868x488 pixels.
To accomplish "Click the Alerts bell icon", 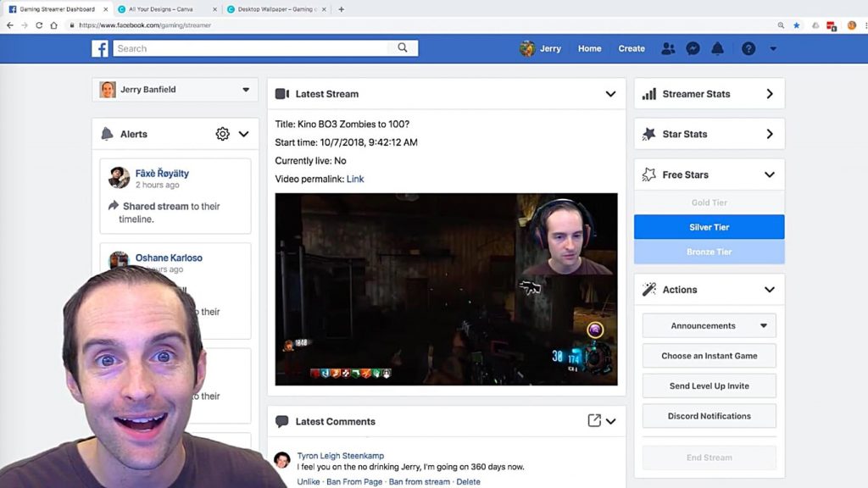I will tap(107, 134).
